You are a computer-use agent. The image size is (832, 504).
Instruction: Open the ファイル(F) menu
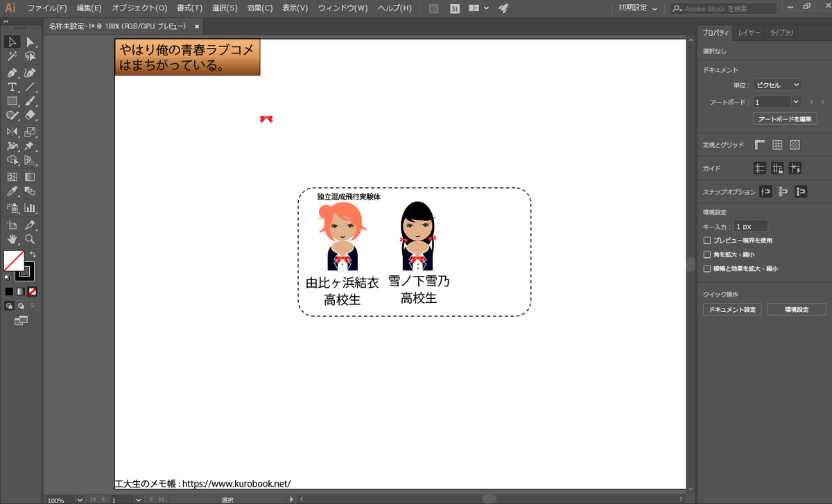pos(47,8)
